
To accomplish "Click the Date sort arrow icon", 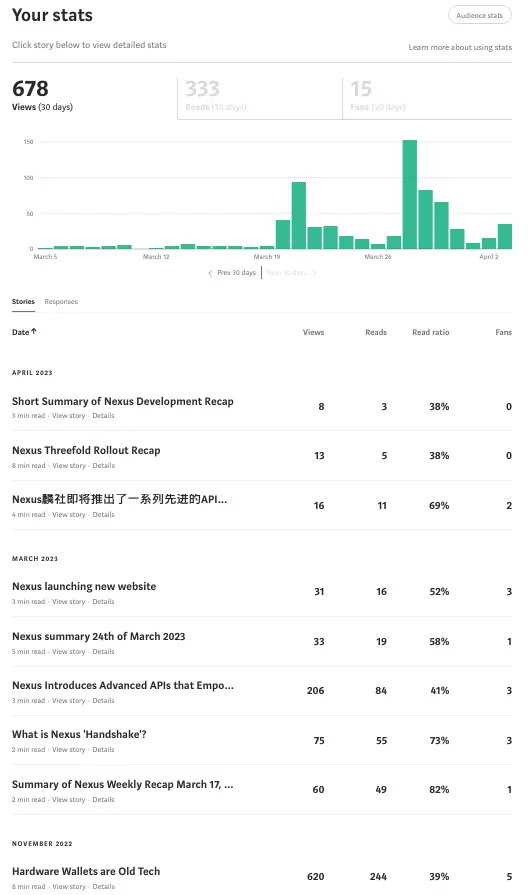I will 34,331.
